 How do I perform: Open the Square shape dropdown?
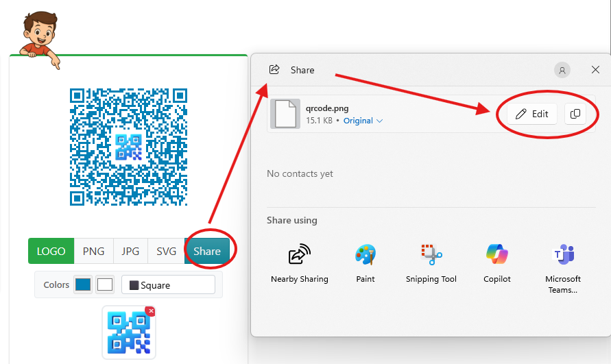tap(168, 285)
